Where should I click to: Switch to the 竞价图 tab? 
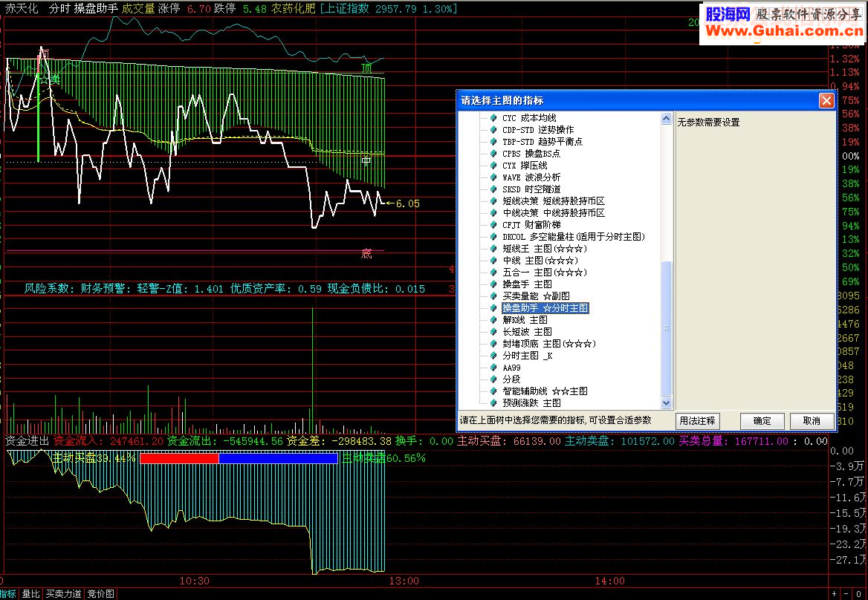101,594
